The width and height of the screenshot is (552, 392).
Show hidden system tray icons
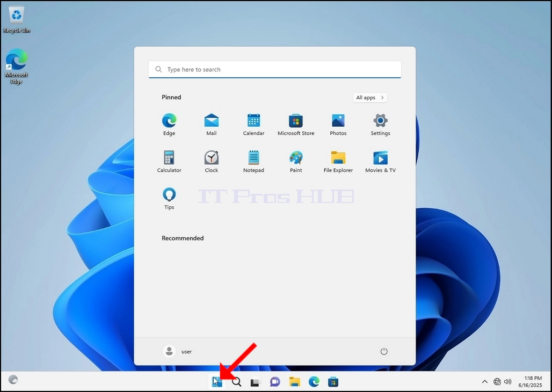485,381
